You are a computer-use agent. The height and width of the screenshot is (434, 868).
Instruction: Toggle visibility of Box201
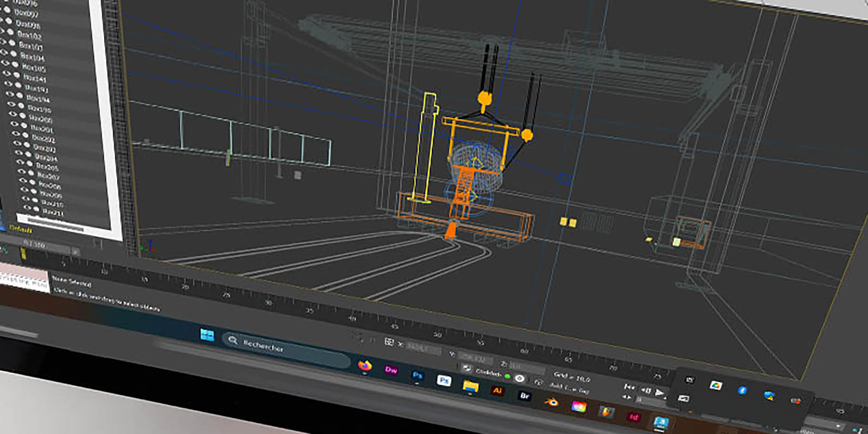[15, 123]
